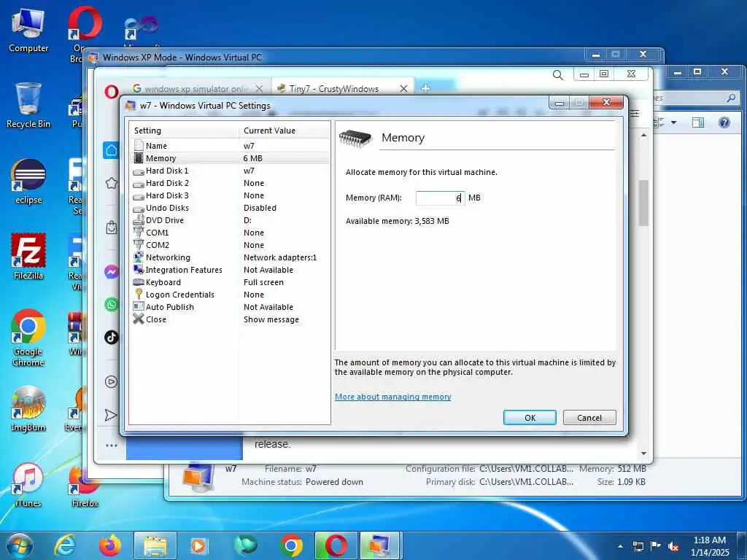Screen dimensions: 747x560
Task: Select the Auto Publish setting
Action: click(230, 307)
